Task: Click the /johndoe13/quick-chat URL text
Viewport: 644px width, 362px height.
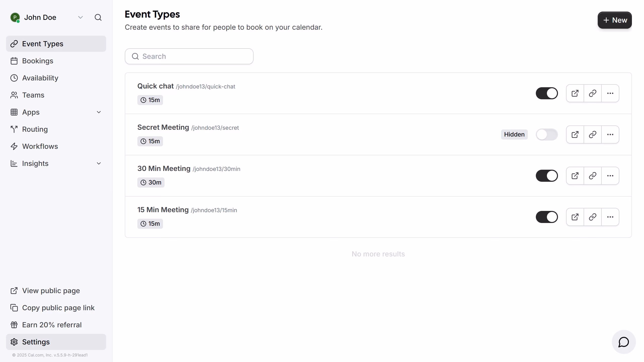Action: (206, 86)
